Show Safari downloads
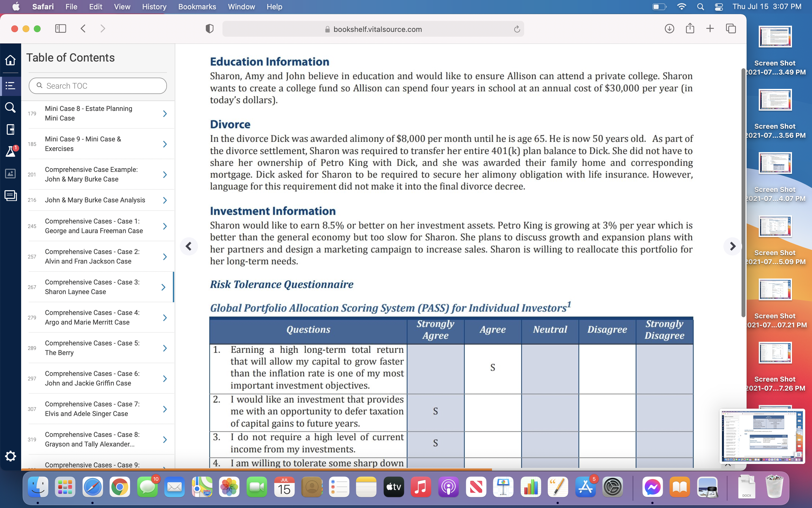This screenshot has height=508, width=812. (x=669, y=29)
